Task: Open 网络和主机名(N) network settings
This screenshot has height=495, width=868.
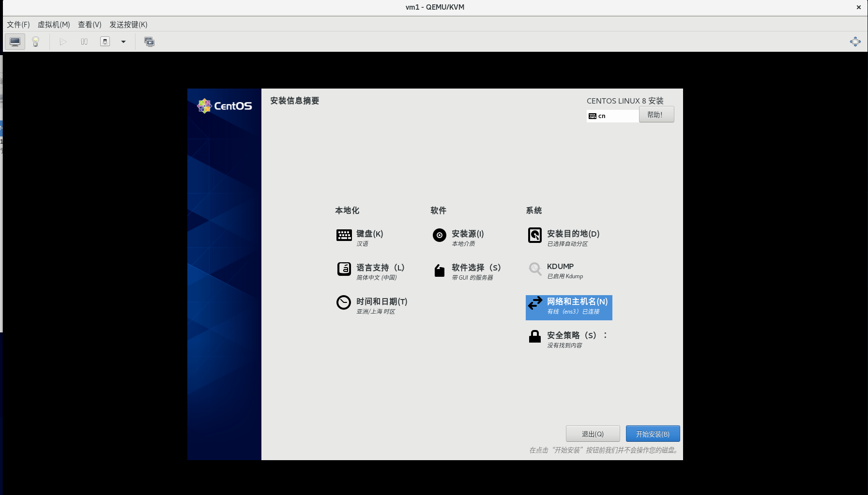Action: coord(577,301)
